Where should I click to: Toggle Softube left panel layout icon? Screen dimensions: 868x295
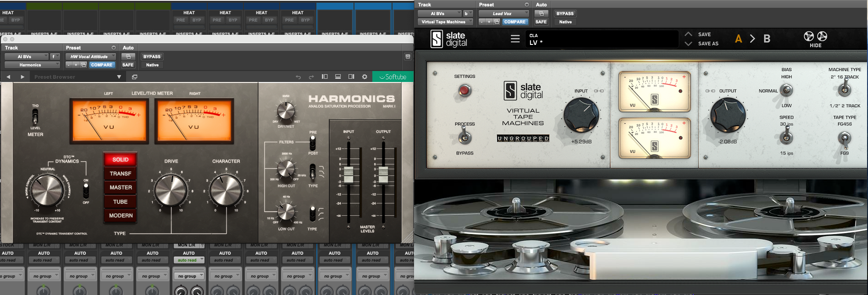325,76
